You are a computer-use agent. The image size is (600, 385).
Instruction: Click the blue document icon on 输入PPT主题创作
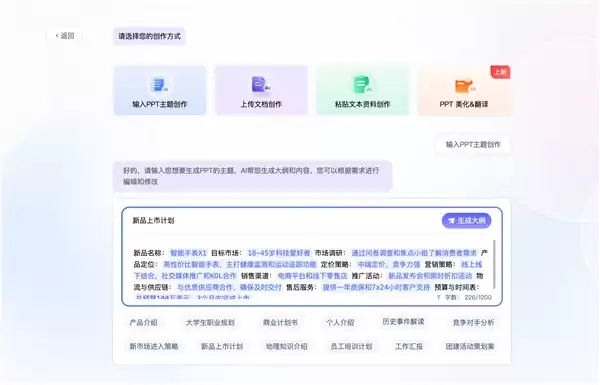pos(160,85)
